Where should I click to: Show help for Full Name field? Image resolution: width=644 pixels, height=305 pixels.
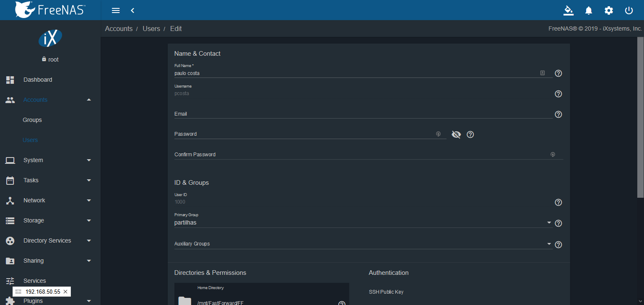(558, 73)
